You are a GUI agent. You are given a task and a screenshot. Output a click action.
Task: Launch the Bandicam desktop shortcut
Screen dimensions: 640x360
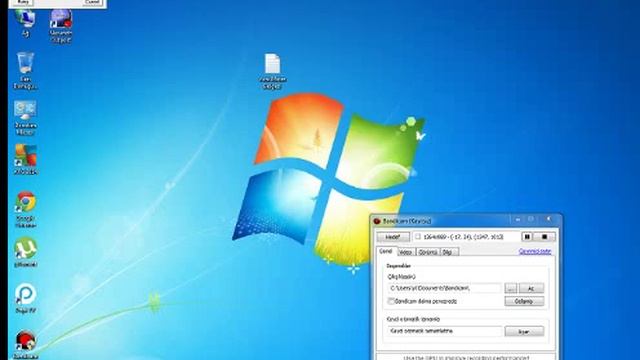click(25, 345)
